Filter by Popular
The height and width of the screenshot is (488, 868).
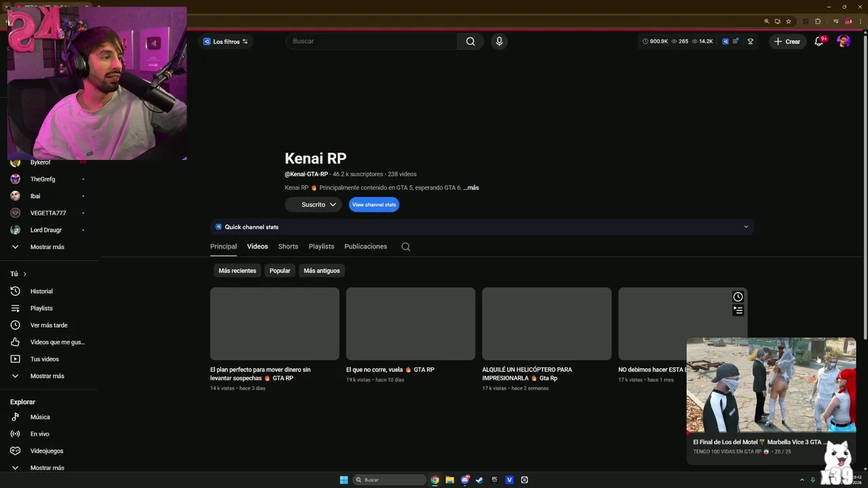pyautogui.click(x=280, y=270)
